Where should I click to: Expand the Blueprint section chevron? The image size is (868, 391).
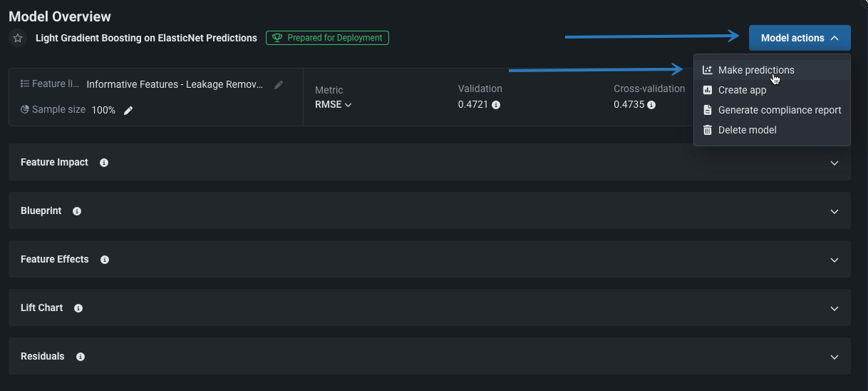click(x=835, y=211)
